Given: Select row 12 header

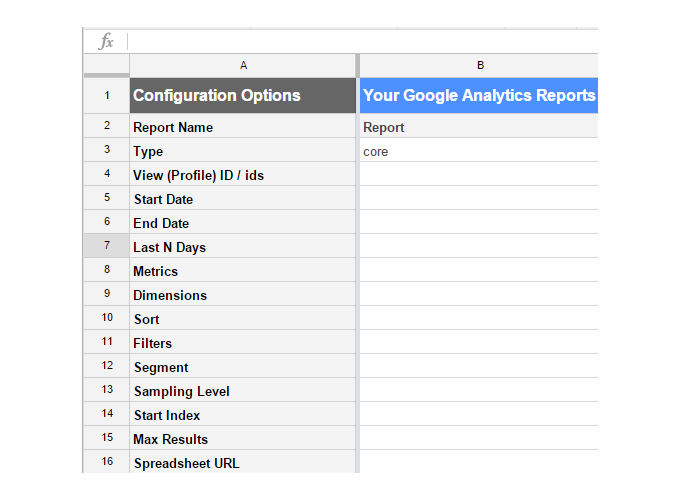Looking at the screenshot, I should (x=106, y=366).
